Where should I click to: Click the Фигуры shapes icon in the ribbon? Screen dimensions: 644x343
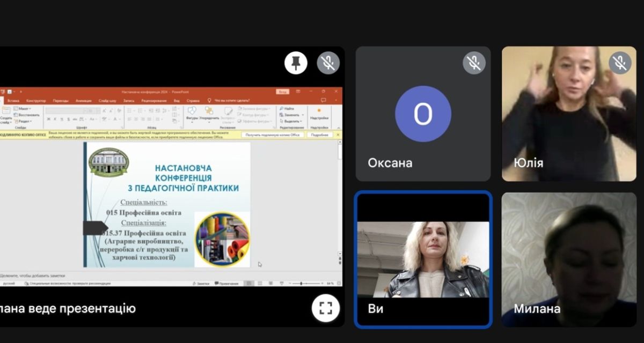click(192, 110)
